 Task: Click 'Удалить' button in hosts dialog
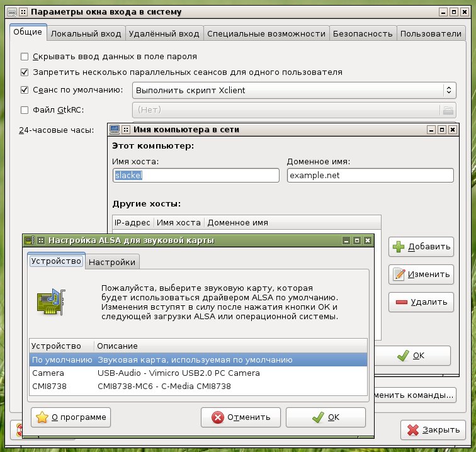coord(421,302)
